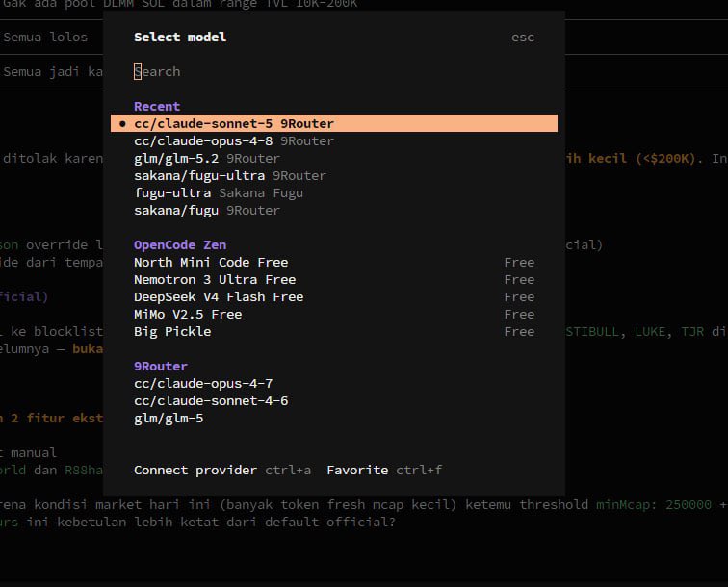Click esc to close model dialog

[x=523, y=38]
